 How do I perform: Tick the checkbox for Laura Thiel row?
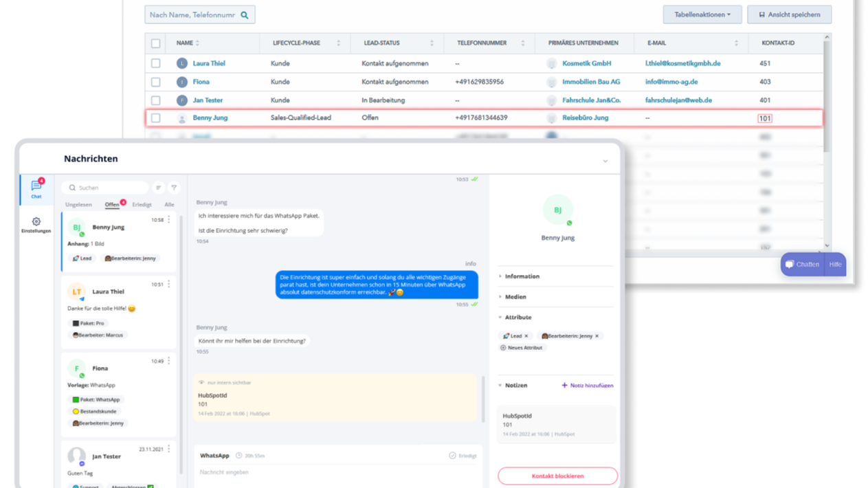(155, 63)
